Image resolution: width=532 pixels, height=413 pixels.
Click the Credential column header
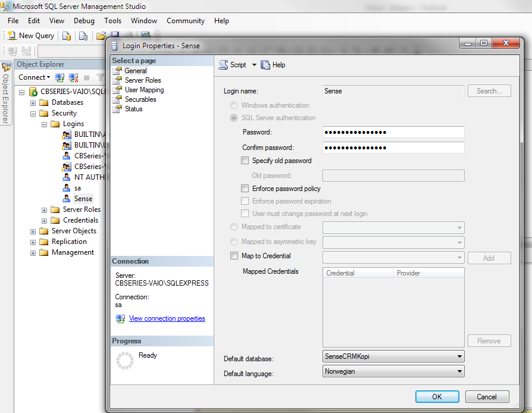pyautogui.click(x=358, y=273)
